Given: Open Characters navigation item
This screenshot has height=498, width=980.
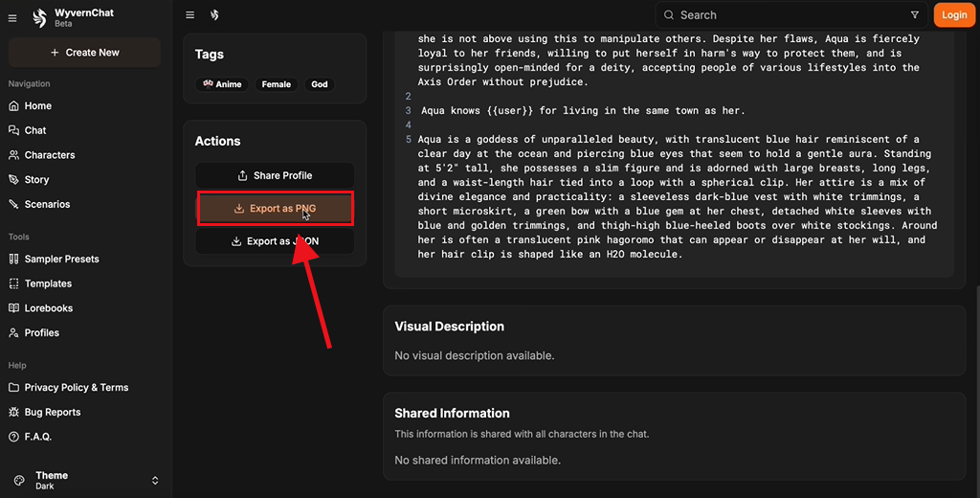Looking at the screenshot, I should (50, 155).
